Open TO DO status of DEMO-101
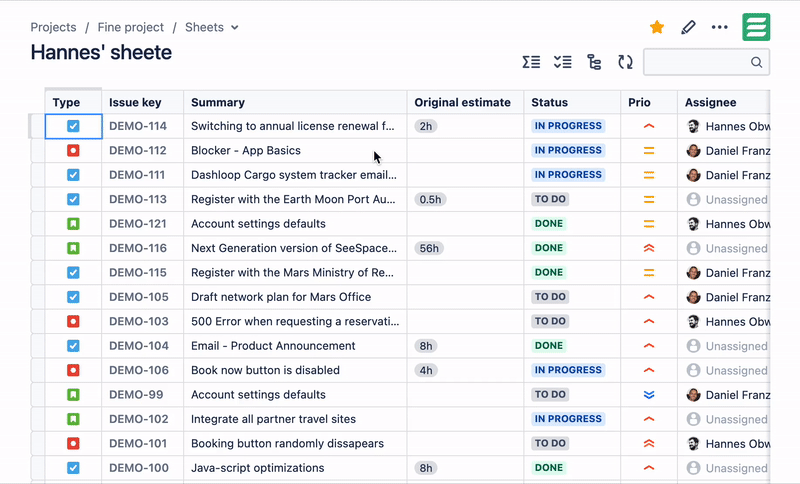This screenshot has width=800, height=484. [x=550, y=444]
